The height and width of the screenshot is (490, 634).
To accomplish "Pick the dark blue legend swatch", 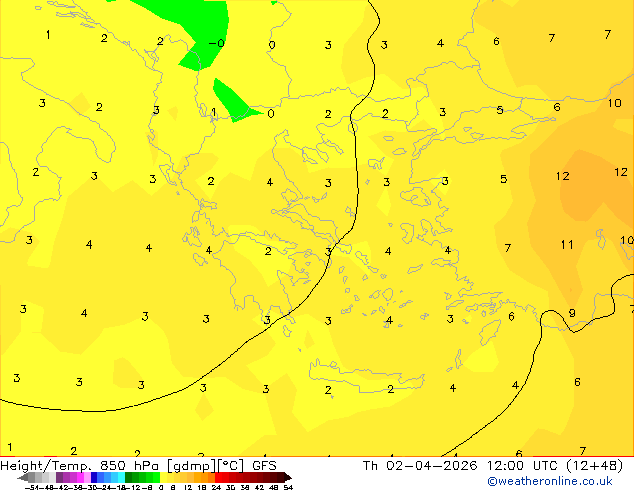I will coord(94,477).
